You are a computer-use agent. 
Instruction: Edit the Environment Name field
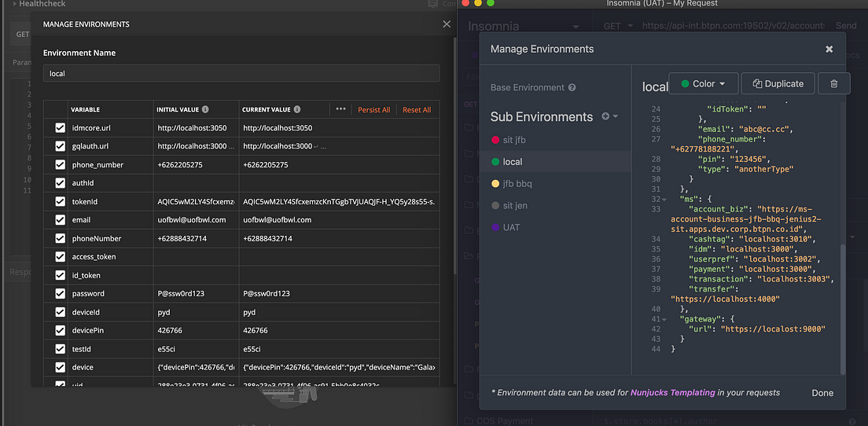pos(241,73)
